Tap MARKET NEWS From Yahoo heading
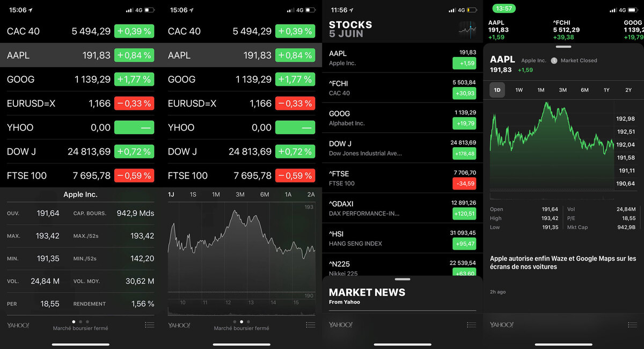Image resolution: width=644 pixels, height=349 pixels. point(367,296)
